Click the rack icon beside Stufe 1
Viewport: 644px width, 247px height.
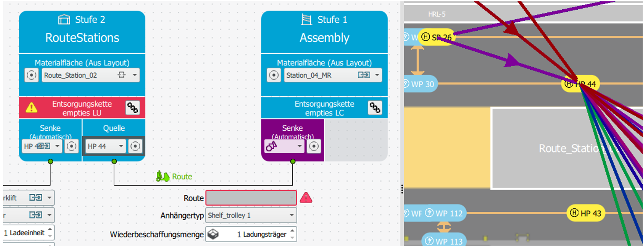(306, 20)
